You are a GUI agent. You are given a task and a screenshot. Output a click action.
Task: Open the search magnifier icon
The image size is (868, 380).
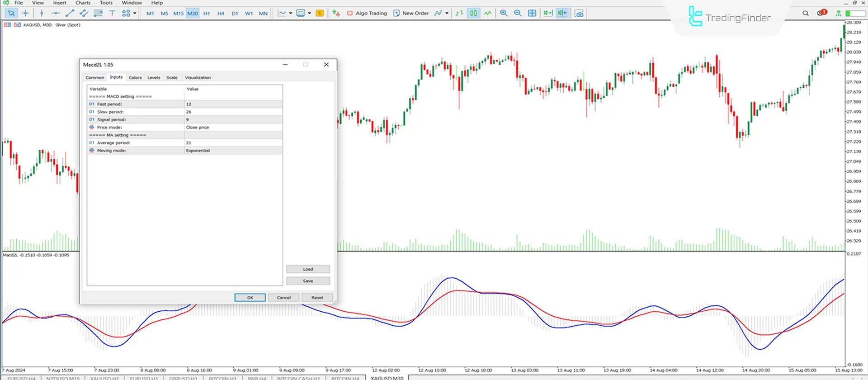pos(806,13)
